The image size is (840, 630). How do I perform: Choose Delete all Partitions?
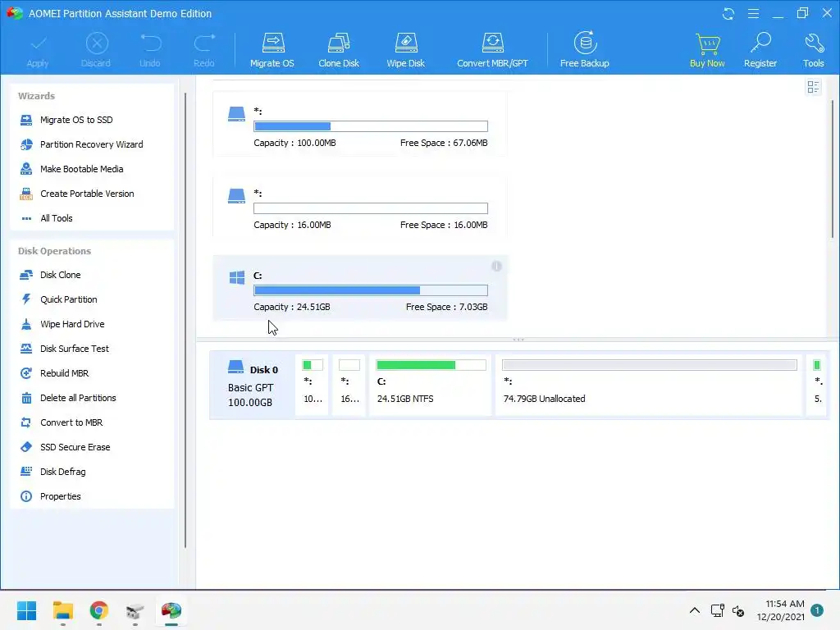tap(78, 398)
